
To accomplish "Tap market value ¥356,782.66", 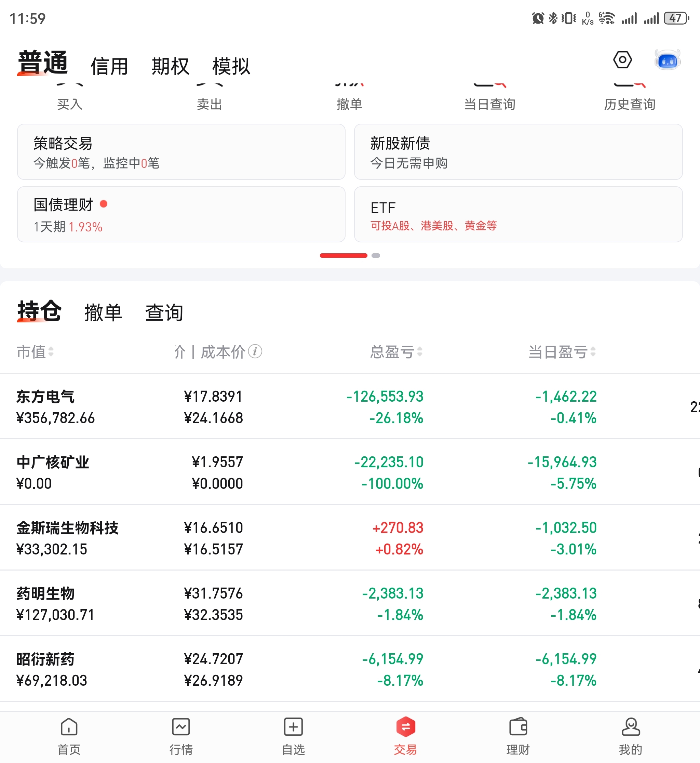I will coord(56,418).
